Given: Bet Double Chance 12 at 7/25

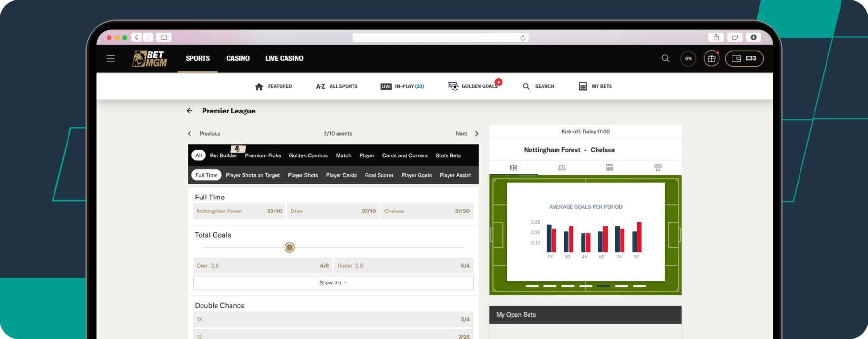Looking at the screenshot, I should coord(333,335).
